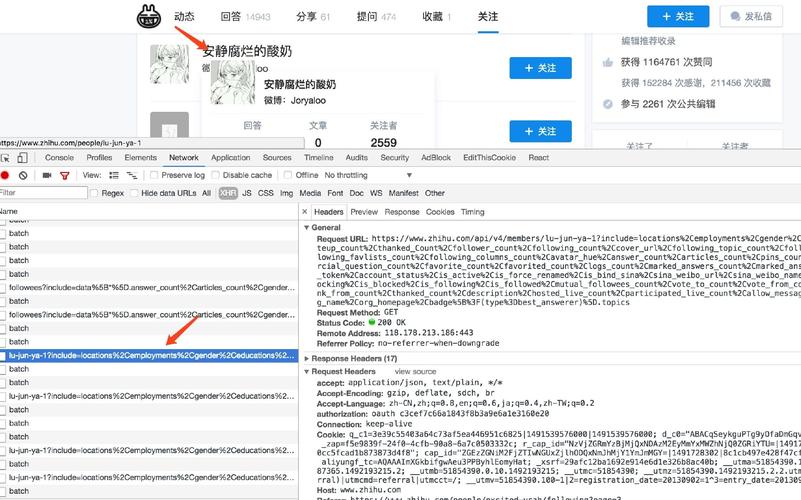Switch to Profiles tab
This screenshot has height=500, width=801.
(99, 158)
